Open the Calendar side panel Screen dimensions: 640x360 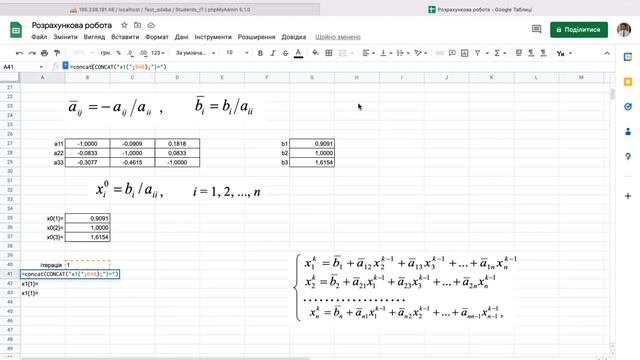[628, 57]
